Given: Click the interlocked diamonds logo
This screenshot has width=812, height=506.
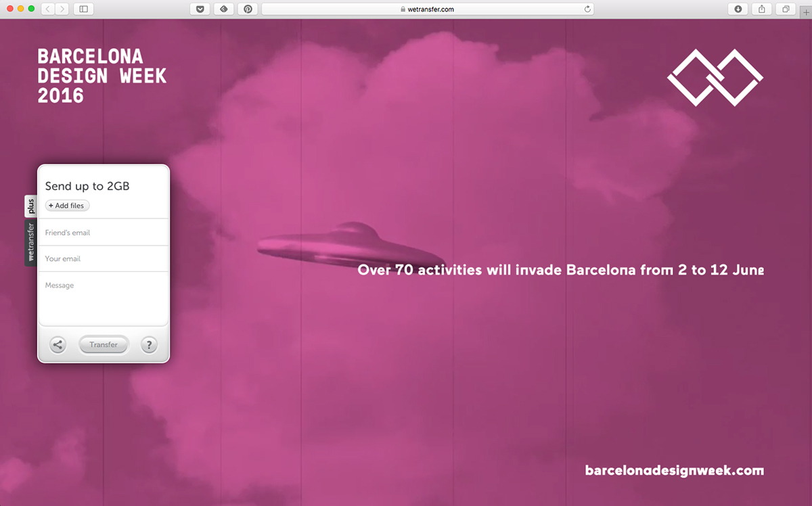Looking at the screenshot, I should [715, 77].
